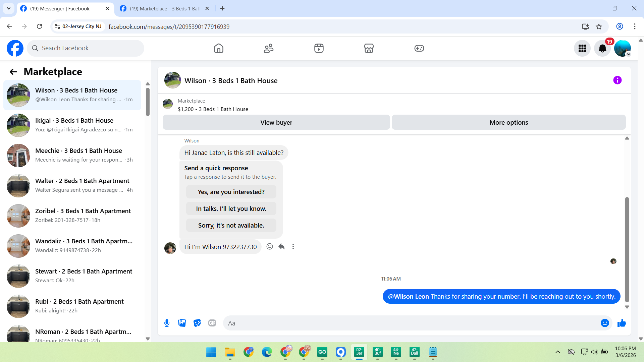Send a thumbs up like
Image resolution: width=644 pixels, height=362 pixels.
point(622,323)
